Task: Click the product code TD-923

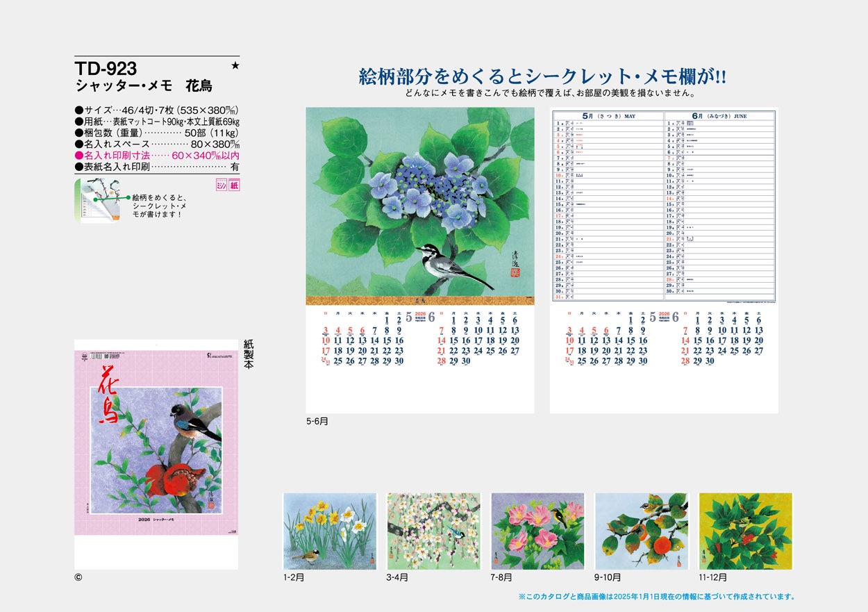Action: click(x=106, y=68)
